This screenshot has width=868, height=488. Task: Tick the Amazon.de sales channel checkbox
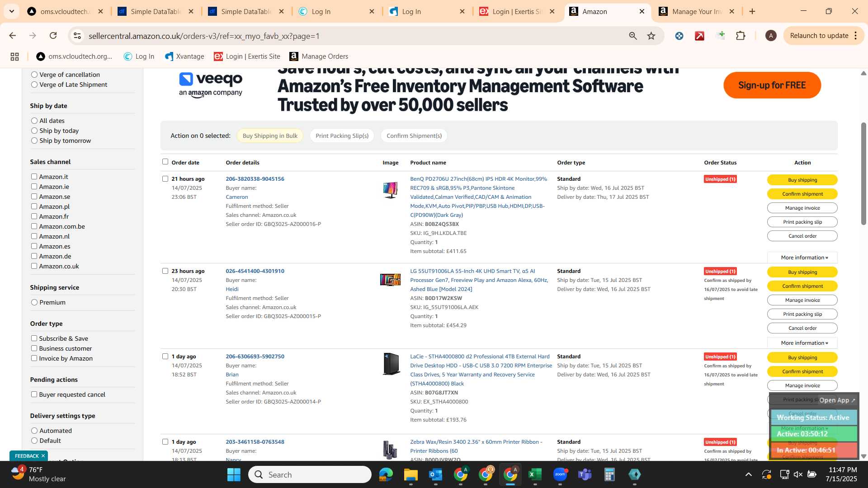coord(34,256)
